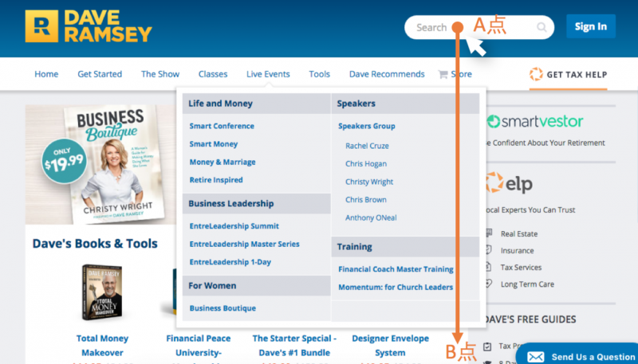The height and width of the screenshot is (364, 638).
Task: Select Smart Money link
Action: tap(214, 144)
